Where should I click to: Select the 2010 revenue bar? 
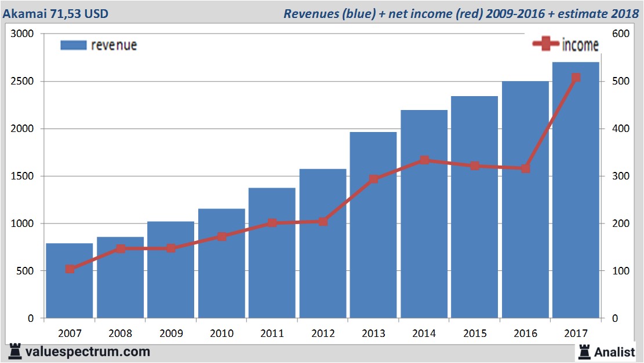221,263
